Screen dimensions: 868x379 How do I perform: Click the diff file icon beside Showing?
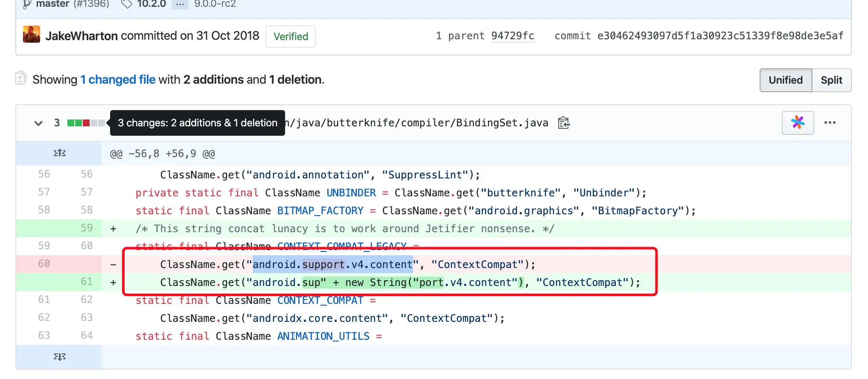coord(20,79)
